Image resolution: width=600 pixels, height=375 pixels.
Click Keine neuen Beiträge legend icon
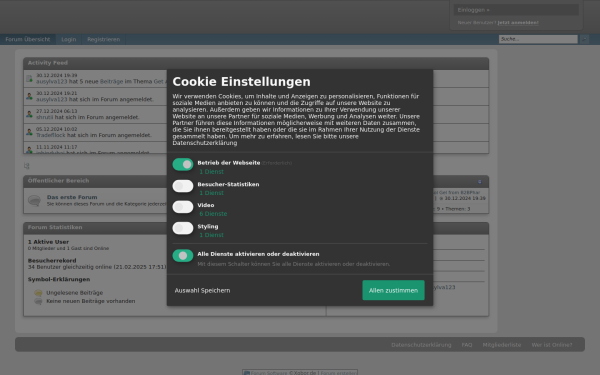tap(38, 301)
